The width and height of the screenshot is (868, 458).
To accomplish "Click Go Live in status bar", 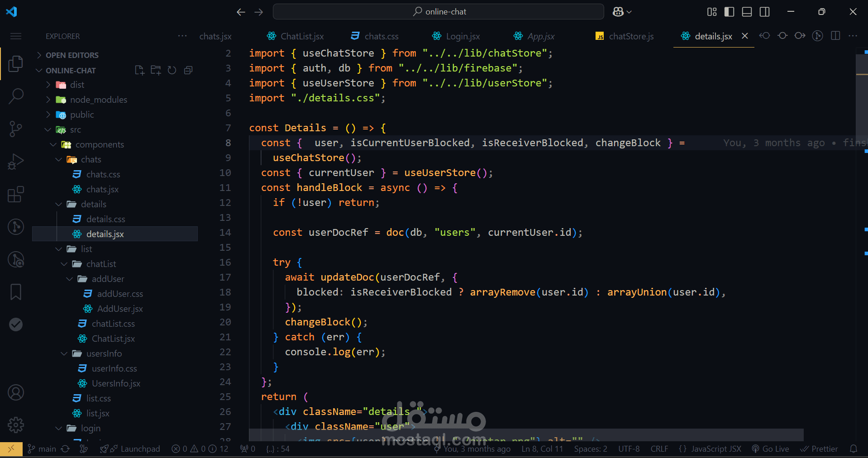I will [x=770, y=449].
